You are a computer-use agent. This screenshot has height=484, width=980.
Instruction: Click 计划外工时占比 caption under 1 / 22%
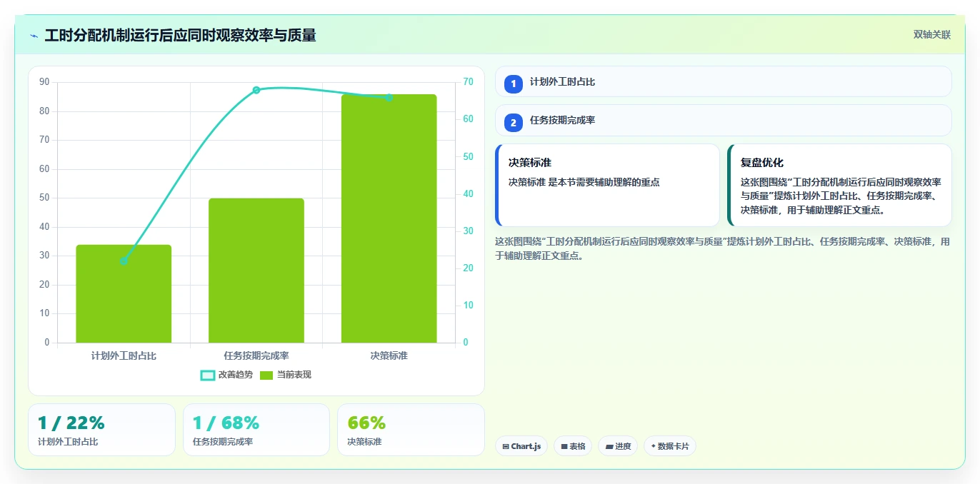[x=68, y=442]
